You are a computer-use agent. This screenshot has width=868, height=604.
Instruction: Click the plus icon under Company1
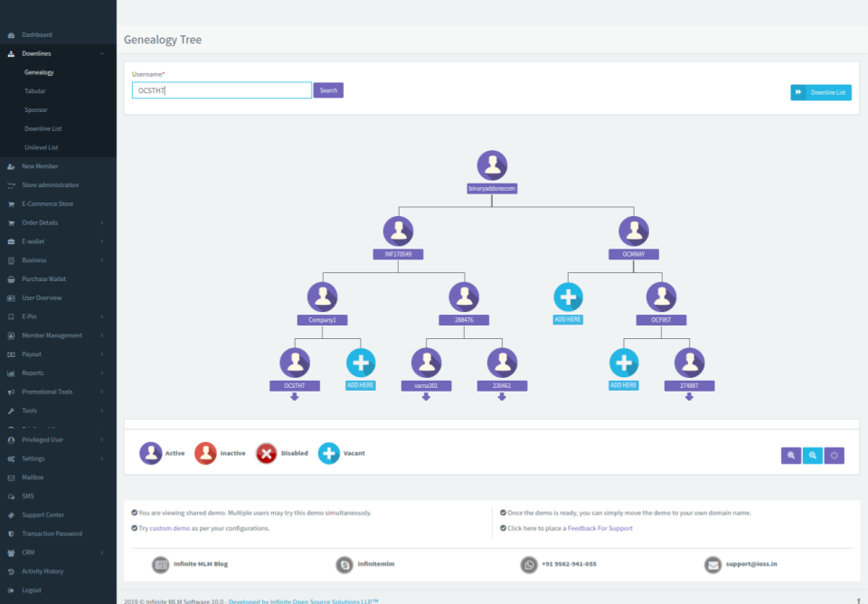point(361,363)
